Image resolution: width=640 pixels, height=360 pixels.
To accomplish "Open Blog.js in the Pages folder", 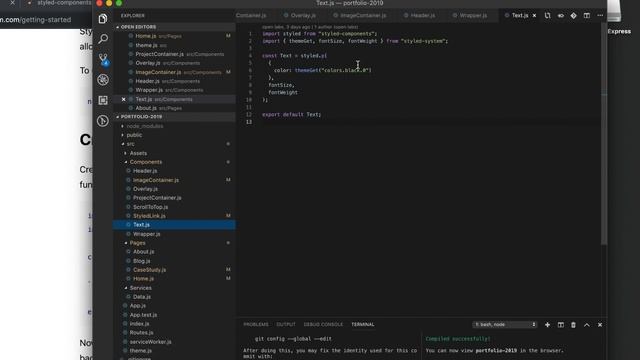I will (175, 261).
